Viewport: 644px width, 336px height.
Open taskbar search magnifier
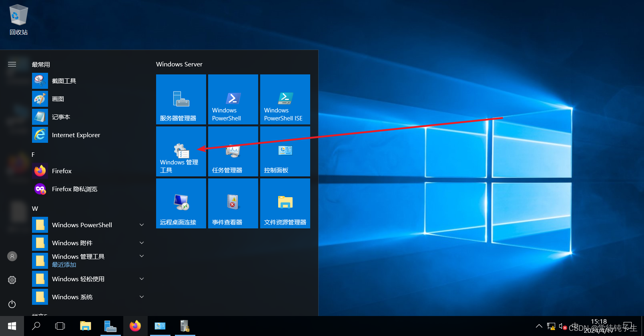pyautogui.click(x=36, y=326)
